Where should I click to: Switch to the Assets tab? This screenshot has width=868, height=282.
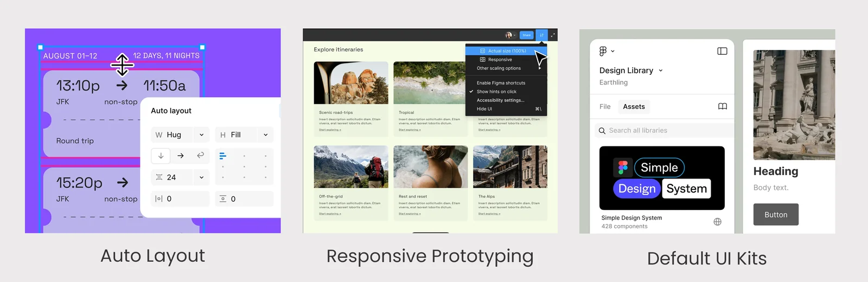(x=634, y=107)
